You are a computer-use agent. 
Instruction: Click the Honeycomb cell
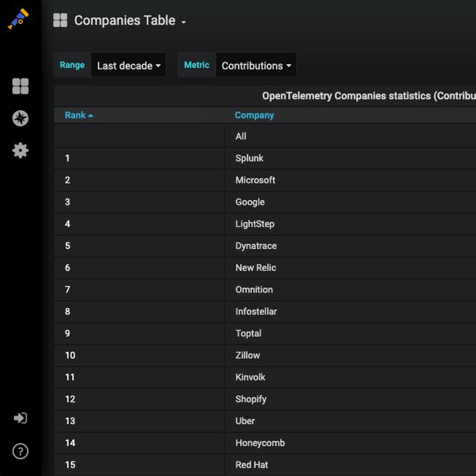point(351,443)
